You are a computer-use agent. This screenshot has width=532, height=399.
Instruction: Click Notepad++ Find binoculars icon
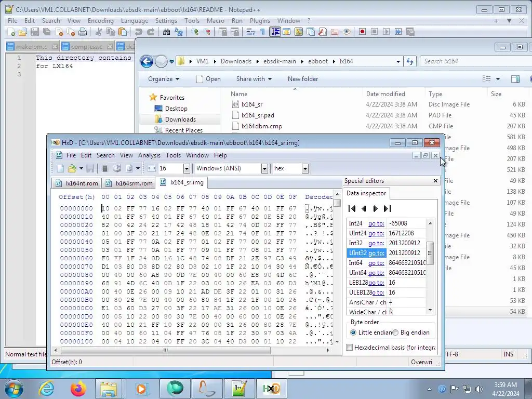[167, 32]
